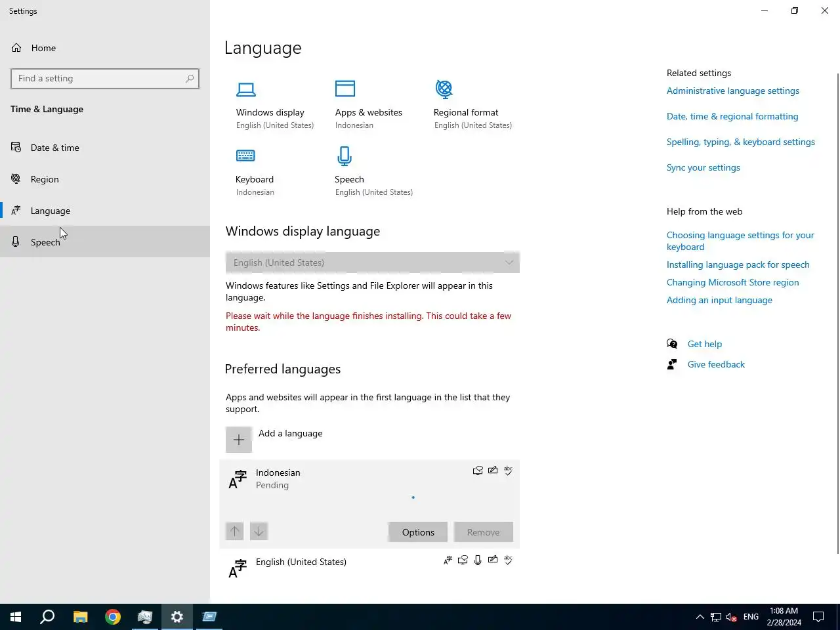The width and height of the screenshot is (840, 630).
Task: Open Administrative language settings link
Action: [733, 91]
